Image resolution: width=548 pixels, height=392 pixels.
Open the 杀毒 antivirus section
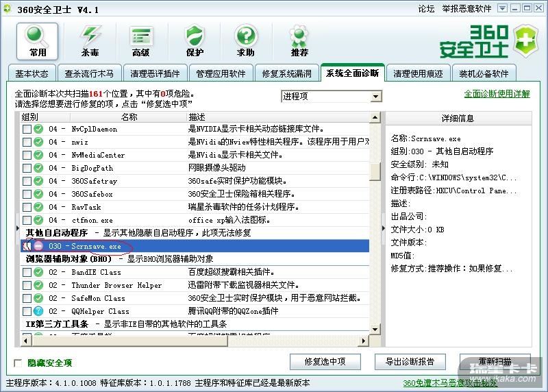pos(90,42)
